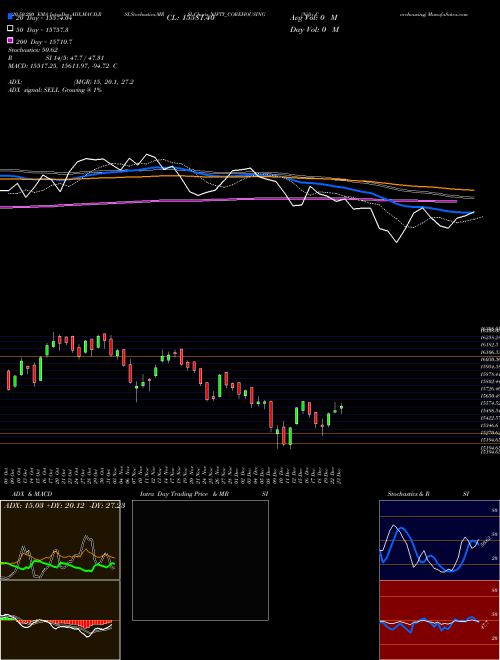Click the empty Intra Day Trading Price chart box
The image size is (500, 660).
(200, 560)
